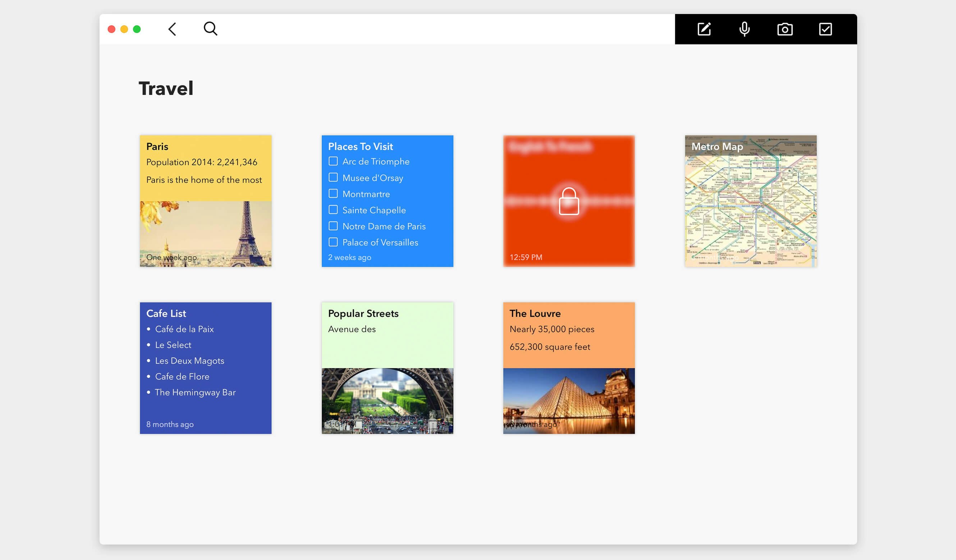Tick the Musee d'Orsay checkbox
This screenshot has height=560, width=956.
(333, 178)
